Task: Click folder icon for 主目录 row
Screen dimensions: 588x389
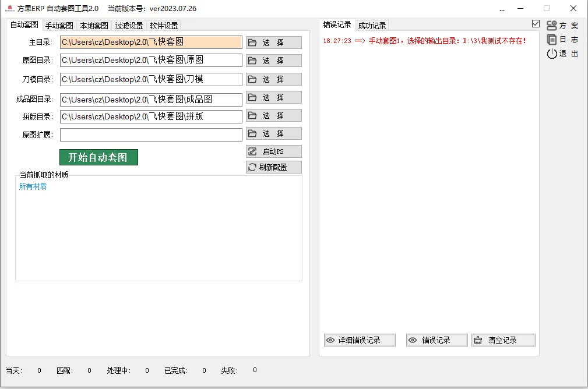Action: click(x=252, y=43)
